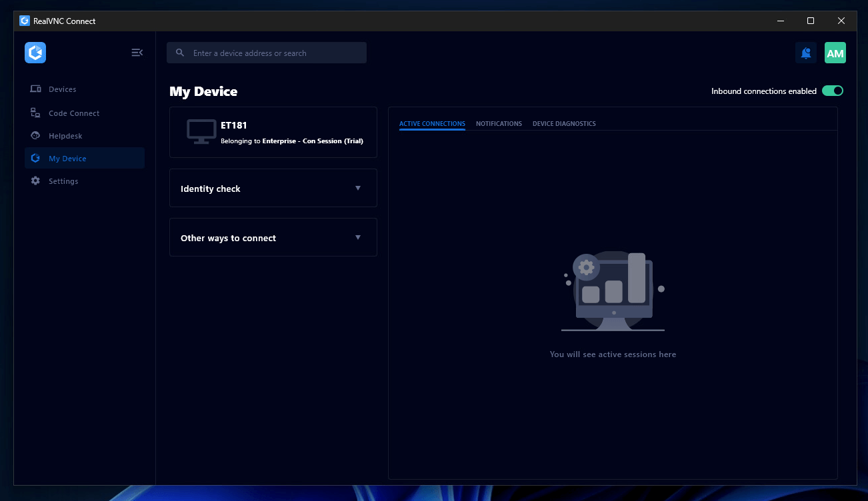
Task: Switch to the Notifications tab
Action: pyautogui.click(x=499, y=124)
